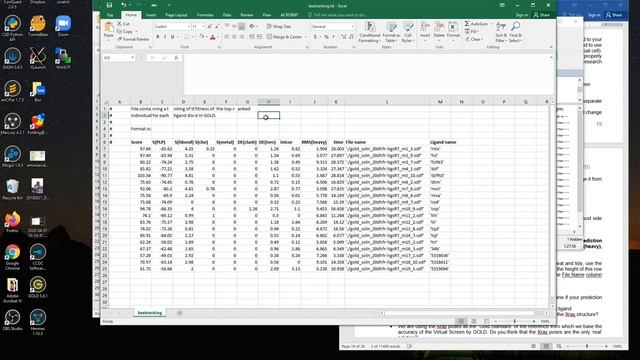The width and height of the screenshot is (640, 360).
Task: Click Insert Function fx beside formula bar
Action: (x=176, y=58)
